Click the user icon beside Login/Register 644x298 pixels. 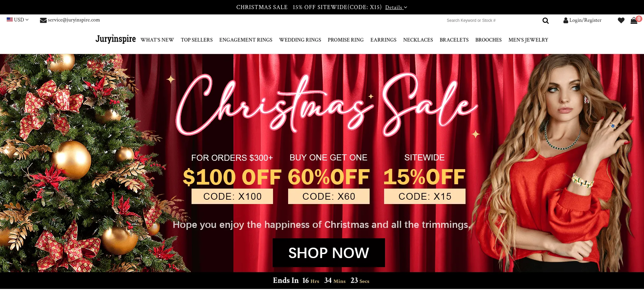coord(566,20)
